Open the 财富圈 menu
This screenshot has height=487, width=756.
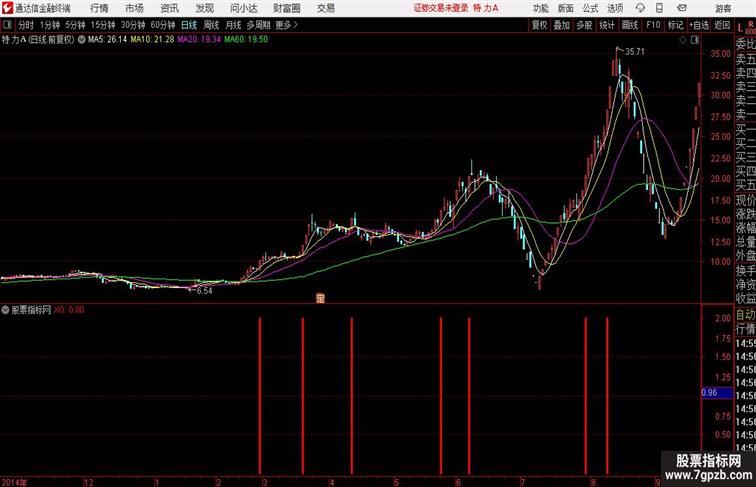[x=286, y=8]
